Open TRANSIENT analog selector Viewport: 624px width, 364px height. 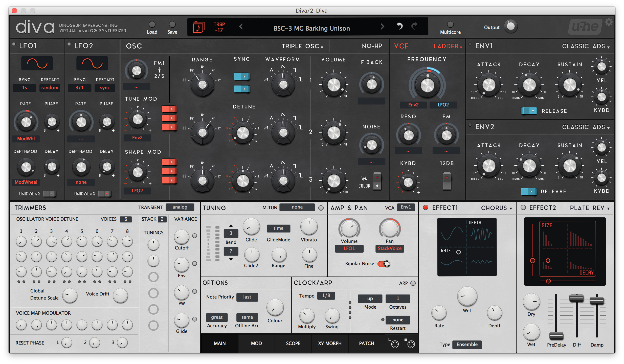pyautogui.click(x=180, y=207)
